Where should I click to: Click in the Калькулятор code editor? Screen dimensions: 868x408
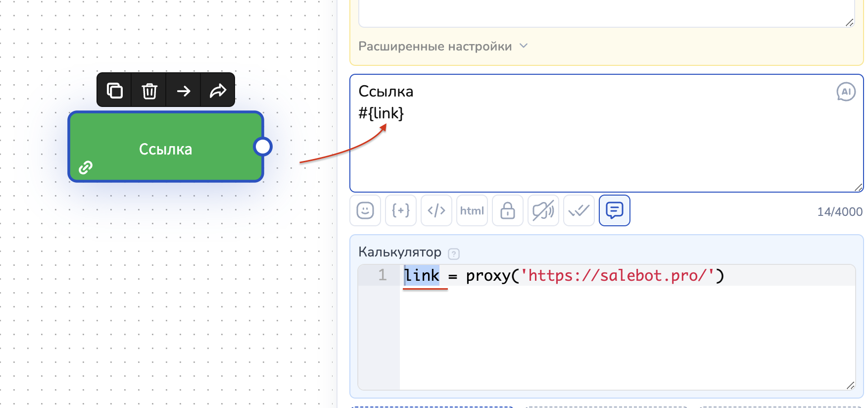624,337
